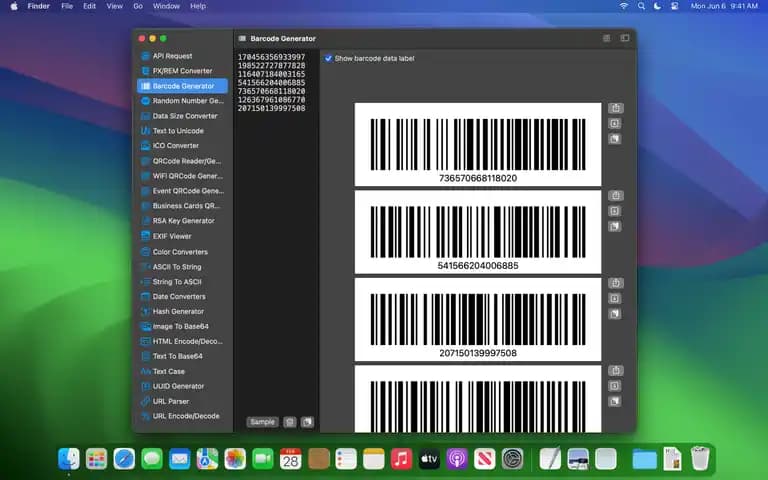
Task: Open Text to Unicode tool
Action: pyautogui.click(x=182, y=131)
